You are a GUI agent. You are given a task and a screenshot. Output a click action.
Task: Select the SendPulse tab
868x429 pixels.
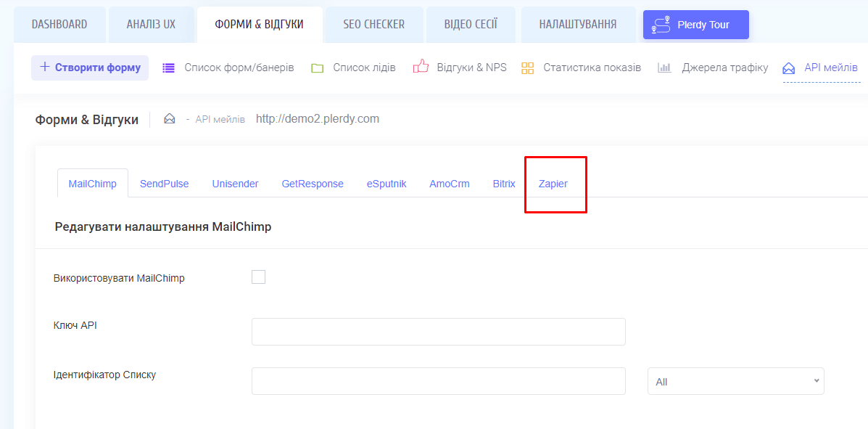pyautogui.click(x=164, y=184)
